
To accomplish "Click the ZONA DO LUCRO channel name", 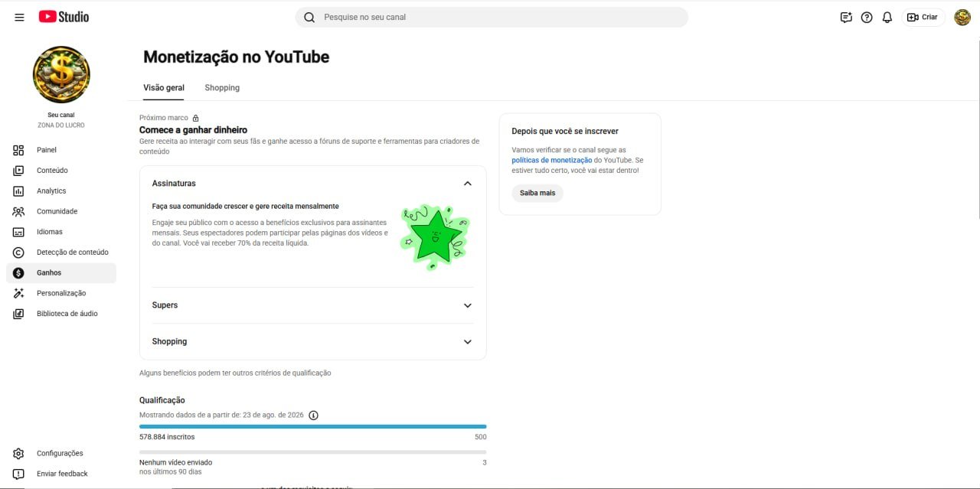I will coord(61,125).
